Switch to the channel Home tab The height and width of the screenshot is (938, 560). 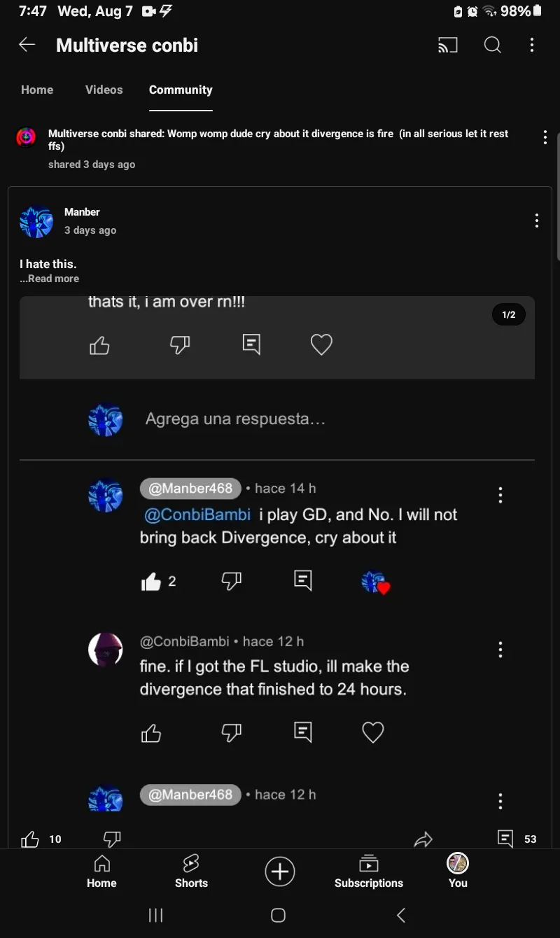tap(37, 90)
